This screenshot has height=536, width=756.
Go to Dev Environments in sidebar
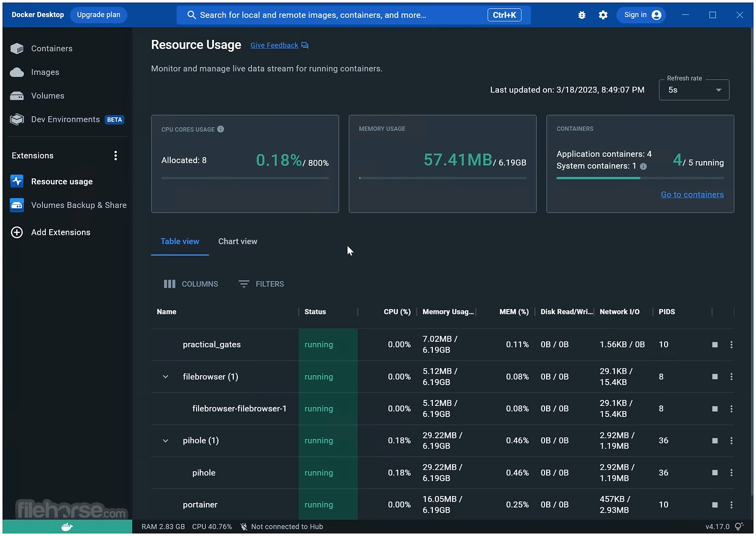click(x=66, y=119)
